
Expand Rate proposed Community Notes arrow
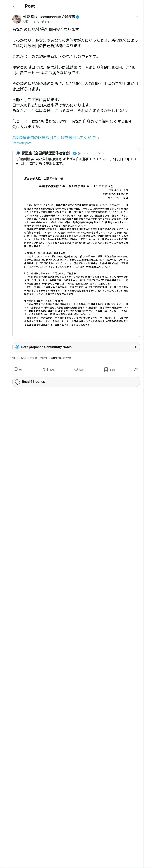click(x=134, y=347)
